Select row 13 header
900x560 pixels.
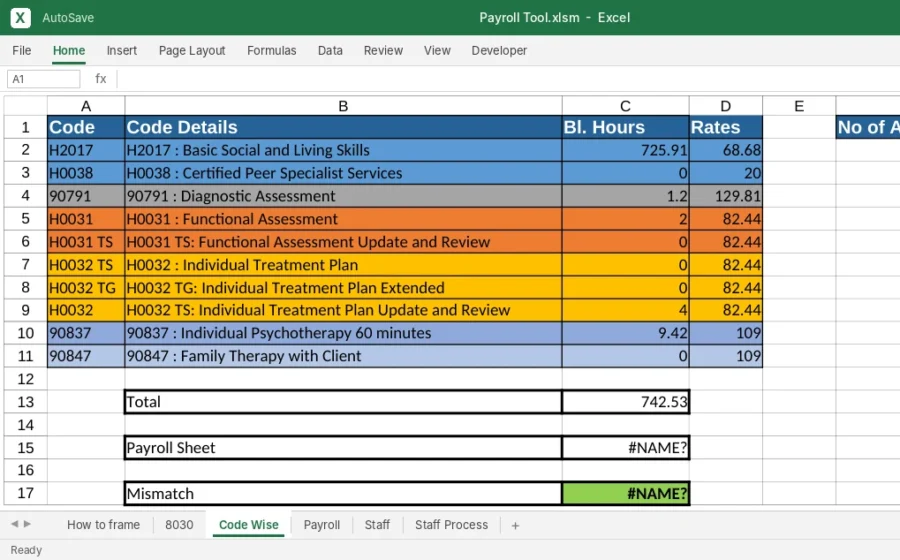tap(25, 402)
